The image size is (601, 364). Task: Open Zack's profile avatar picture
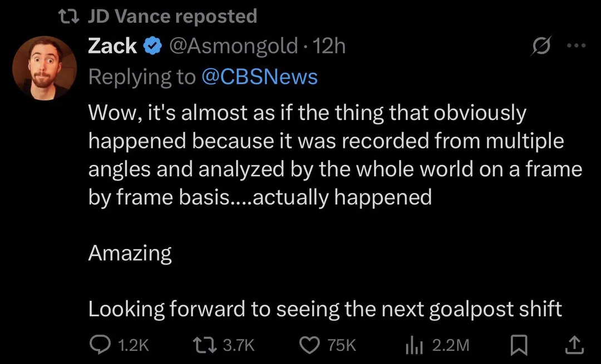point(45,72)
